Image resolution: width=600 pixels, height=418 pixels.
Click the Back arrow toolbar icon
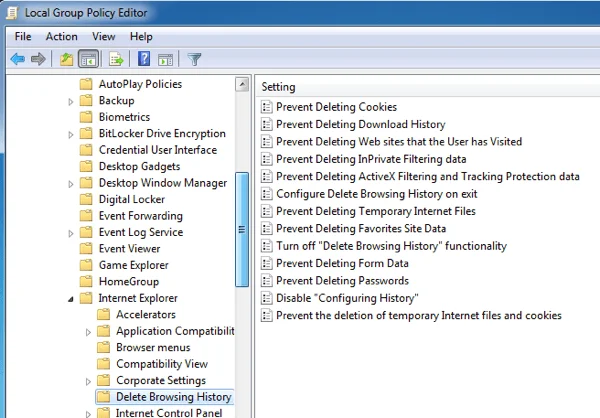click(17, 59)
